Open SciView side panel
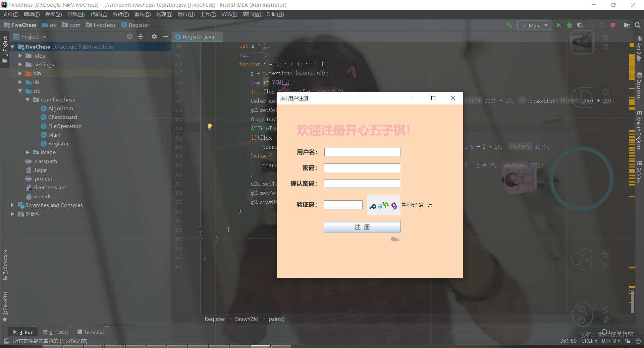Screen dimensions: 644x348 (639, 172)
